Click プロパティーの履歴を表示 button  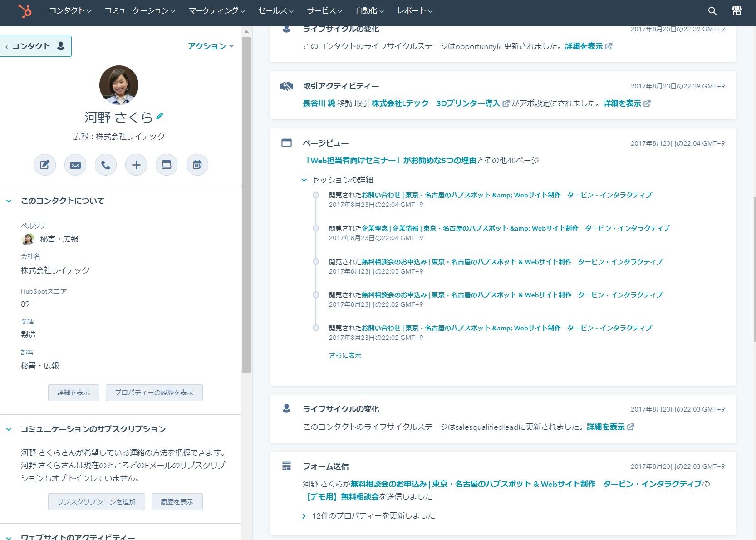click(154, 393)
